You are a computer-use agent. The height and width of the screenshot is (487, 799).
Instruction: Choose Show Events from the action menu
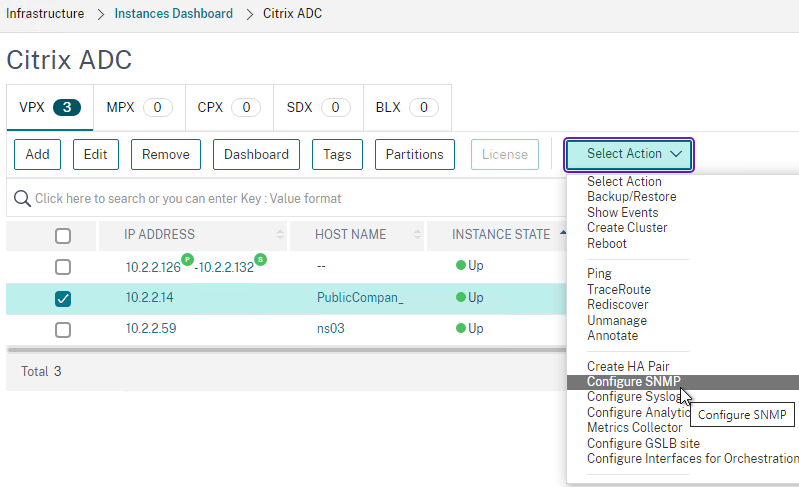(623, 212)
